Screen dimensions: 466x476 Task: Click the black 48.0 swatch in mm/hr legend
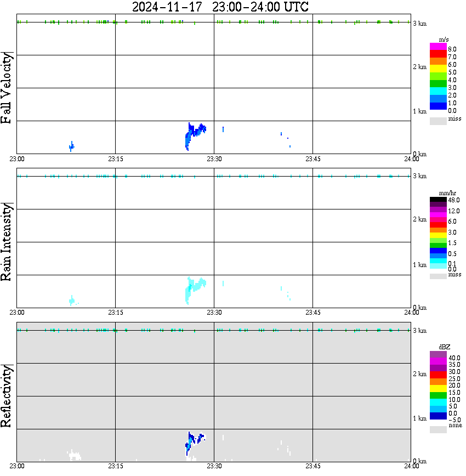click(x=438, y=200)
